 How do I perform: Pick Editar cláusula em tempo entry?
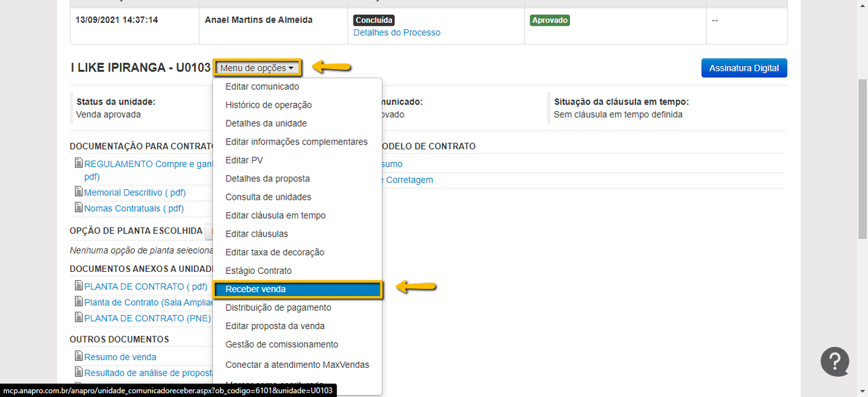[275, 216]
